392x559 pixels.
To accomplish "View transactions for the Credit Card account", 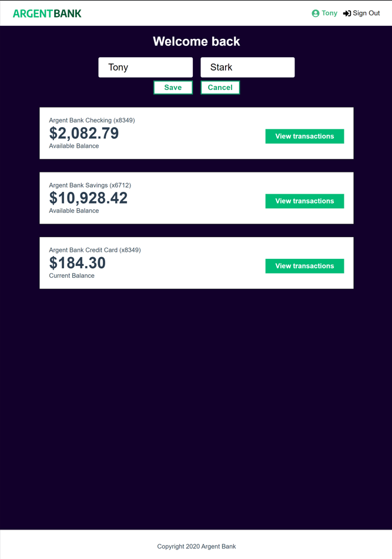I will pyautogui.click(x=304, y=266).
